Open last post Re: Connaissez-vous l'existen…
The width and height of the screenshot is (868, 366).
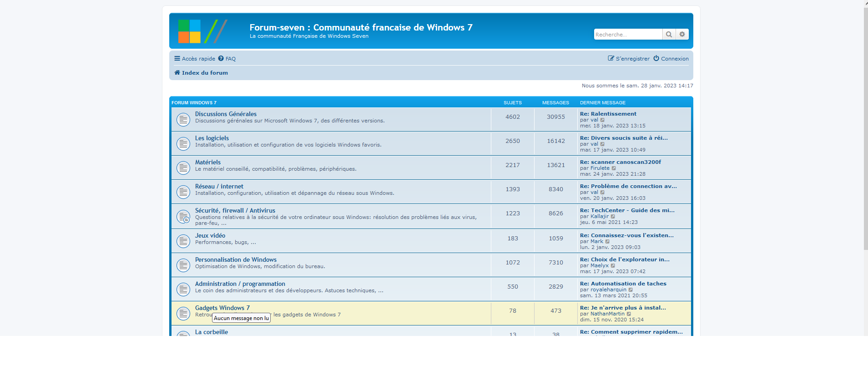tap(627, 235)
